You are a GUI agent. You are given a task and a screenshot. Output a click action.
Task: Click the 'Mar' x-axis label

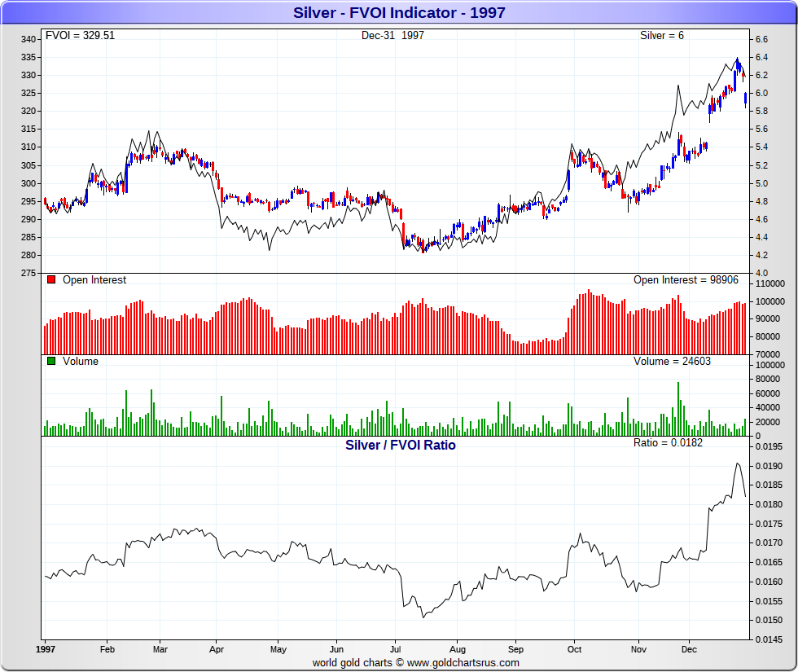(x=160, y=649)
